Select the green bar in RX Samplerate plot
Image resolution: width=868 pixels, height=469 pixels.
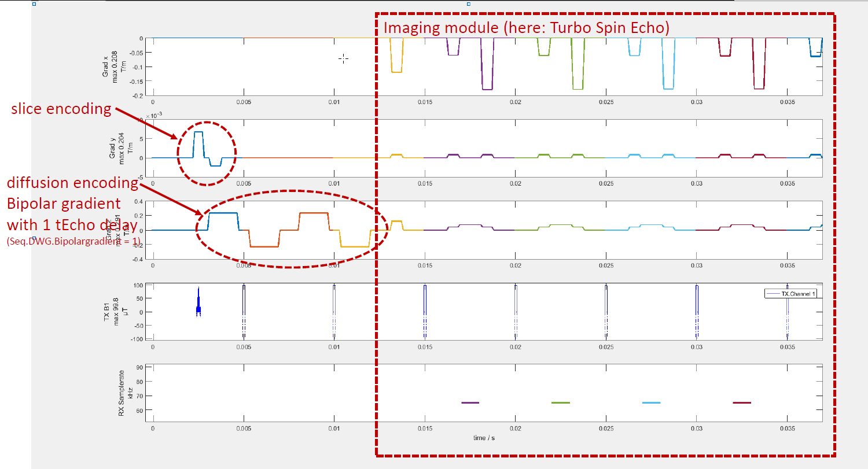click(x=560, y=402)
